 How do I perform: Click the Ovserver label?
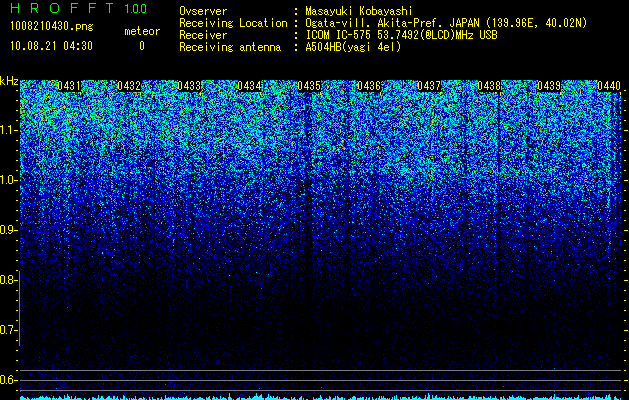(x=203, y=11)
